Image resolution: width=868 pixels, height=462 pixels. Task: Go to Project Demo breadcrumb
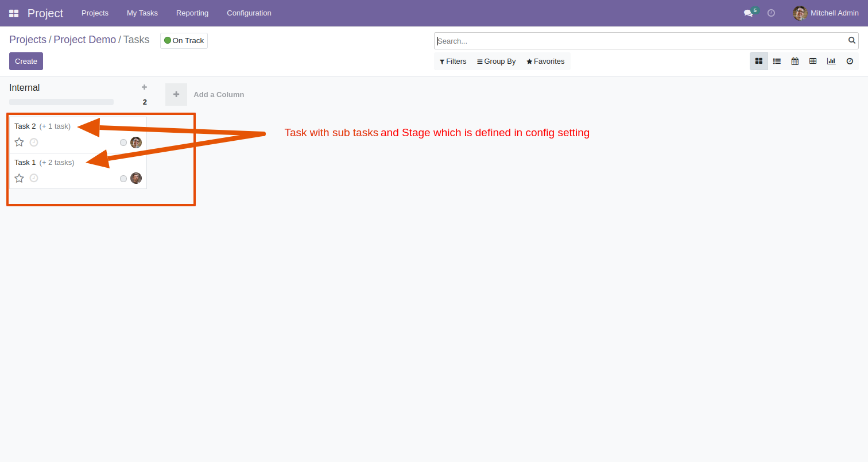click(85, 40)
